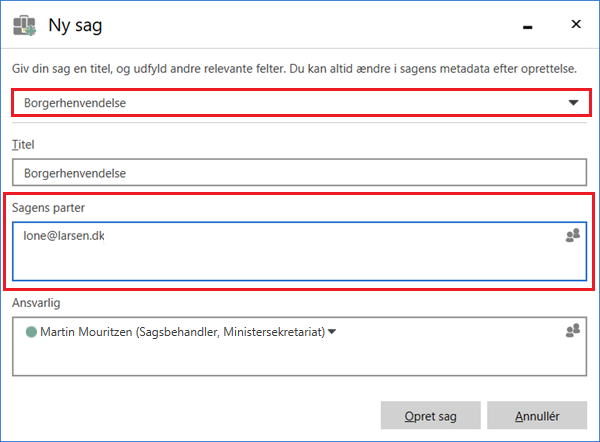Screen dimensions: 600x442
Task: Minimize the Ny sag dialog
Action: coord(528,26)
